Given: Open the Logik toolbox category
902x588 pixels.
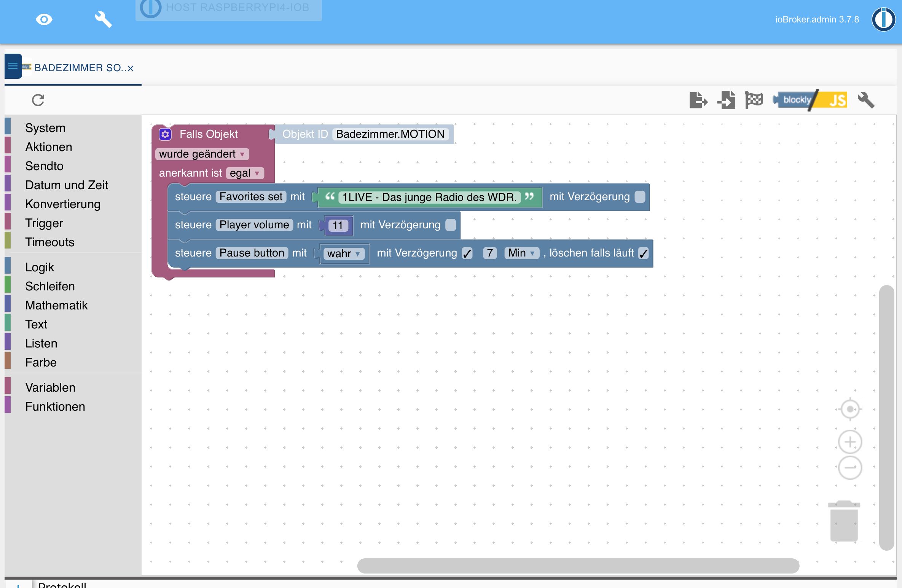Looking at the screenshot, I should pos(40,267).
